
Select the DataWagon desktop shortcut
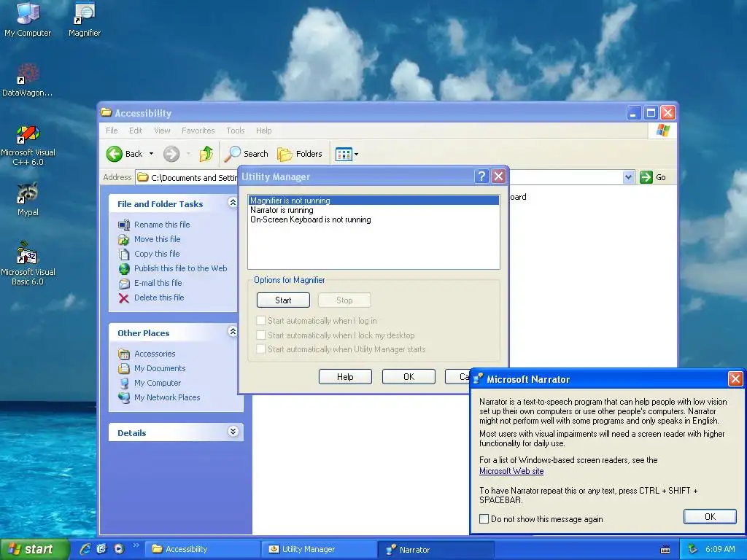coord(28,79)
